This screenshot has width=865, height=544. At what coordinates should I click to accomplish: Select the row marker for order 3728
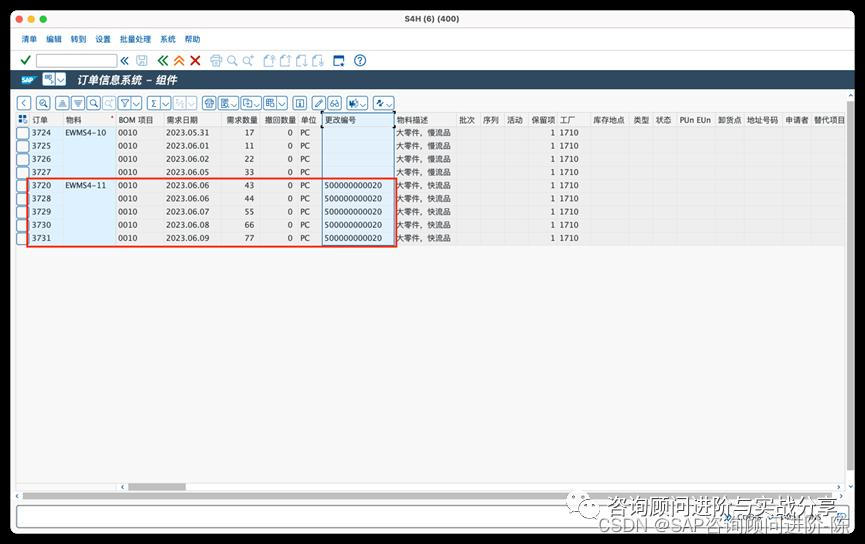click(x=22, y=199)
